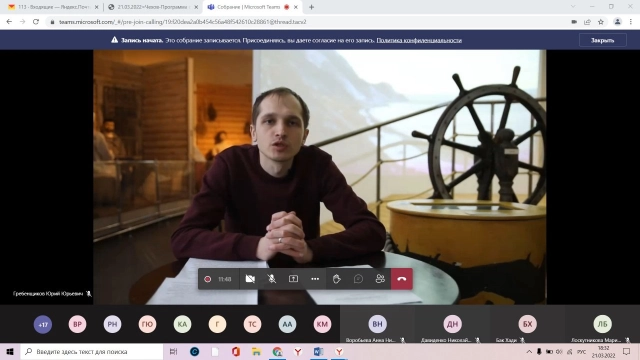Show the participants list
Viewport: 640px width, 360px height.
tap(380, 279)
